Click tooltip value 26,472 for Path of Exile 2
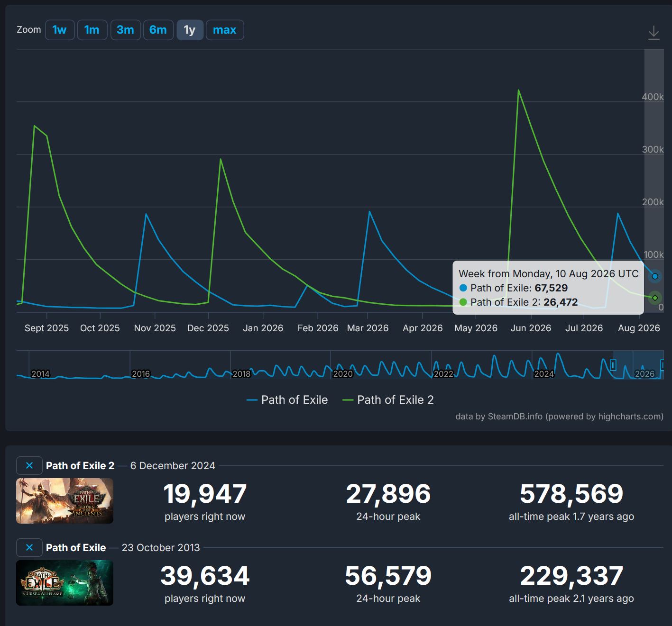 pos(561,302)
